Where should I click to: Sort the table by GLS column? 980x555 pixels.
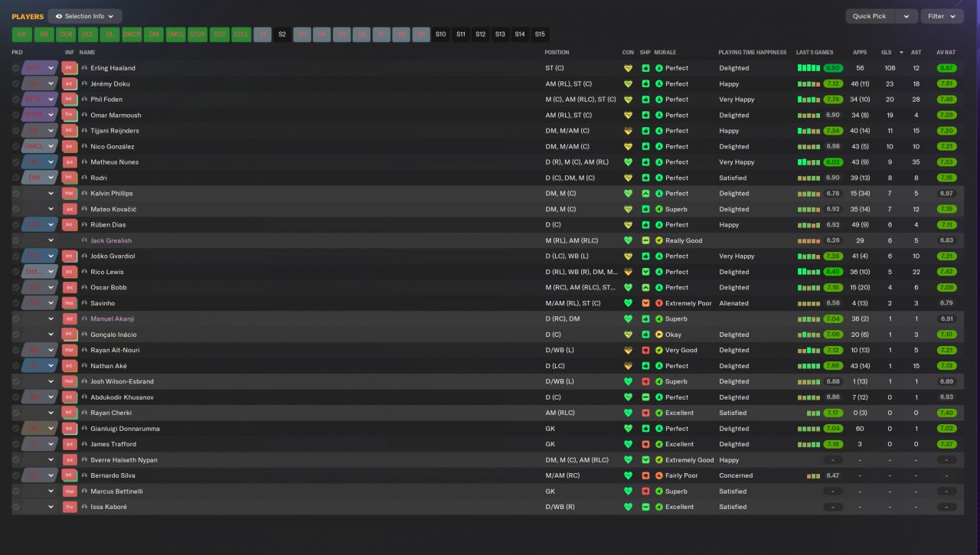tap(886, 53)
